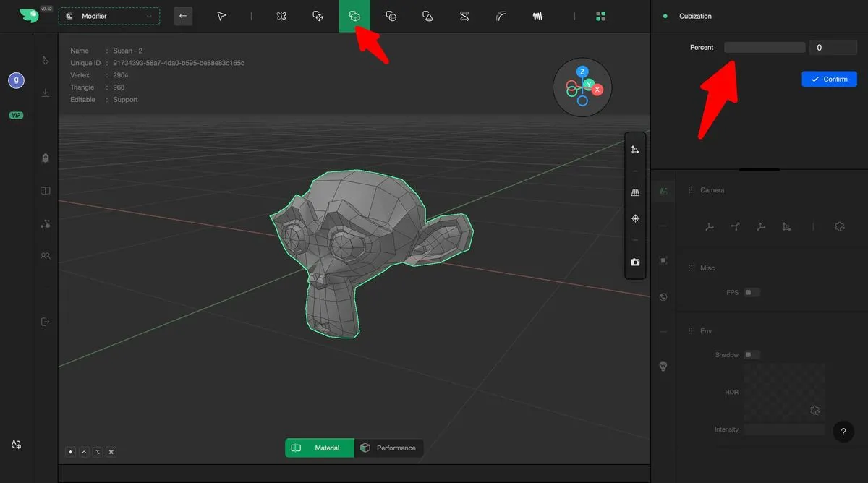
Task: Switch to the Performance tab
Action: 388,448
